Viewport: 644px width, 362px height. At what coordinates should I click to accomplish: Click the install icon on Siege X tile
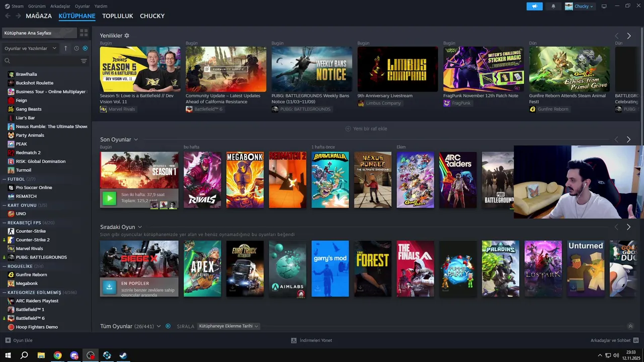[x=109, y=287]
